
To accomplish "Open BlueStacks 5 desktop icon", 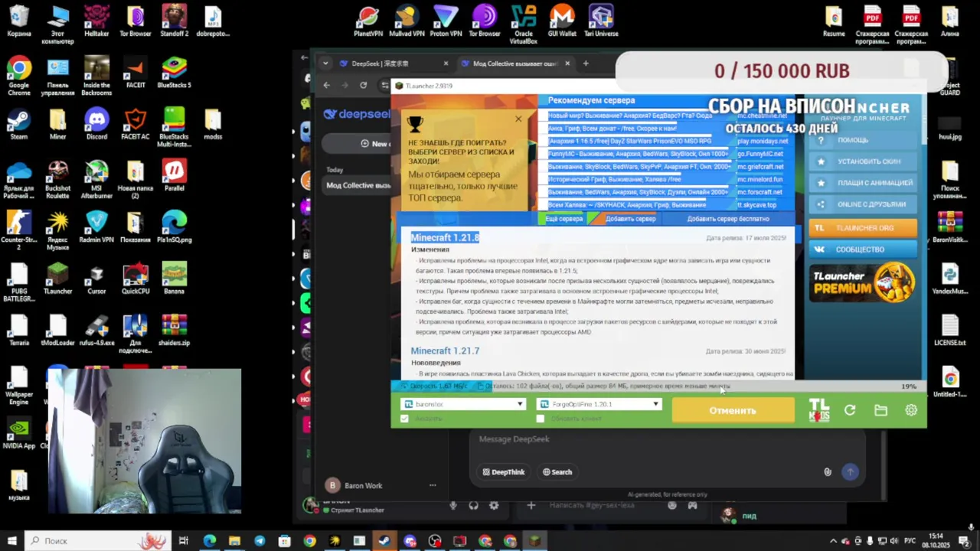I will [174, 73].
